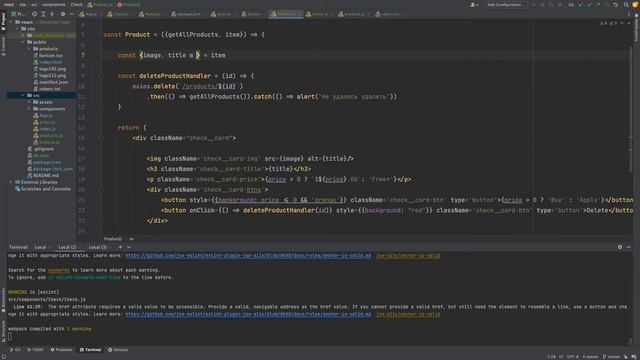This screenshot has height=360, width=640.
Task: Expand External Libraries node
Action: tap(11, 182)
